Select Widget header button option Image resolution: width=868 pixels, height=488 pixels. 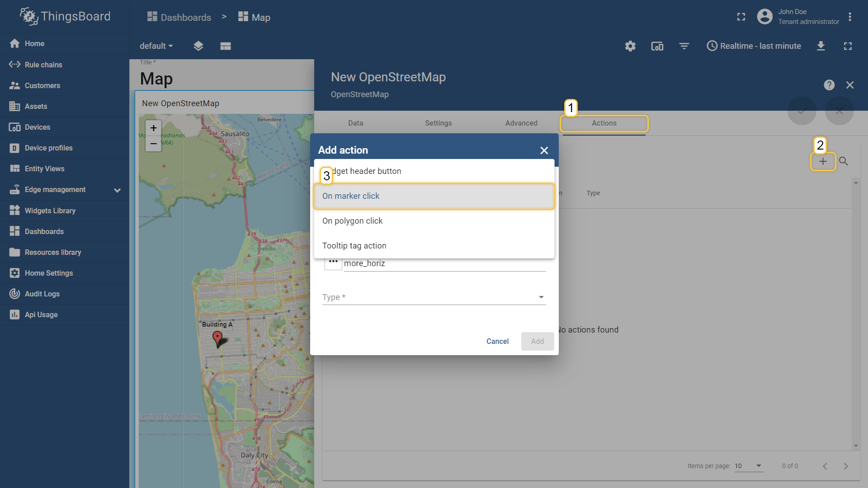(434, 171)
